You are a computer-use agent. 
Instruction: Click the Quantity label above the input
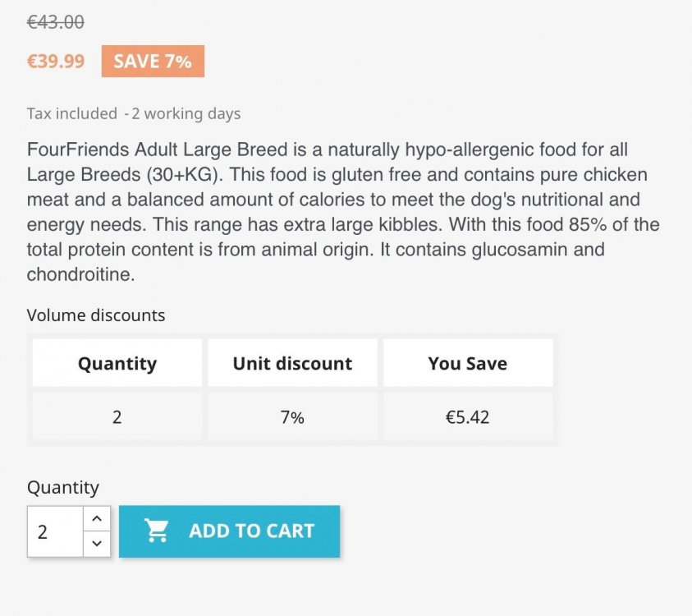coord(63,488)
